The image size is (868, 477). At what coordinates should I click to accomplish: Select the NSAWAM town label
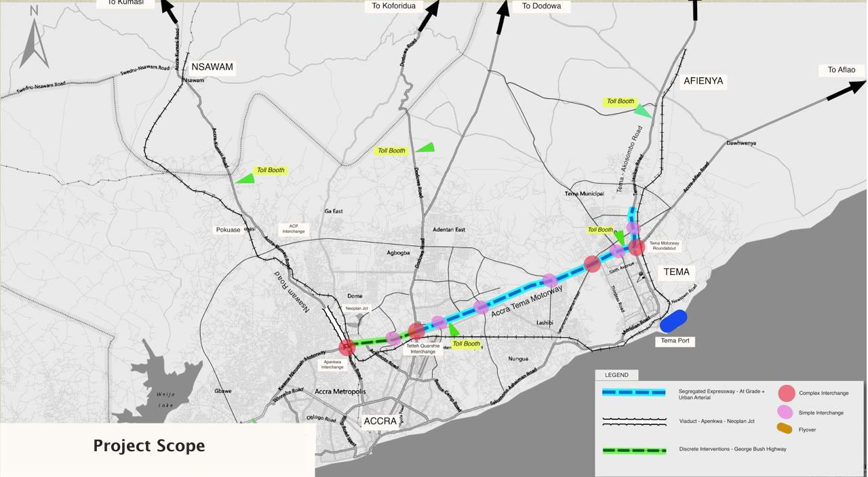pos(212,67)
